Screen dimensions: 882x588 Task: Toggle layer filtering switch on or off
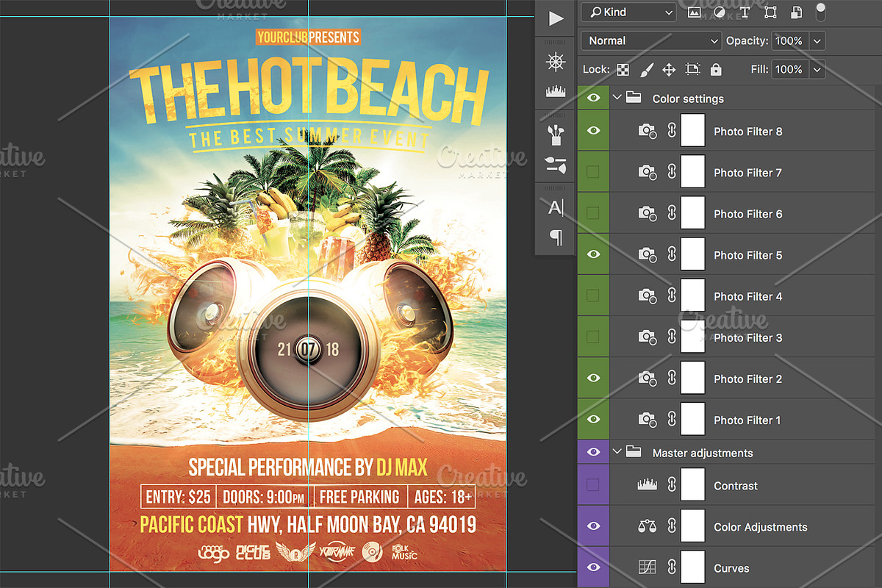821,12
